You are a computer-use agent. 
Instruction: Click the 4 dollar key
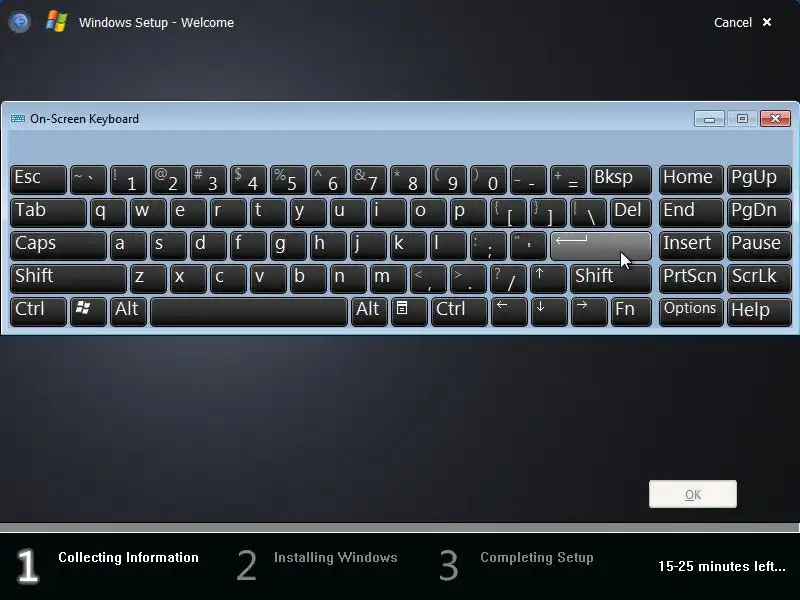248,180
